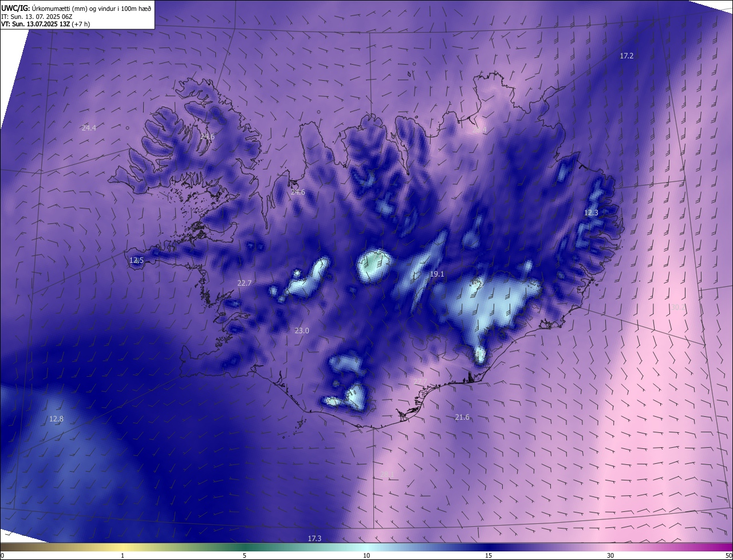The width and height of the screenshot is (733, 560).
Task: Click the colorbar tick label "30"
Action: 610,555
